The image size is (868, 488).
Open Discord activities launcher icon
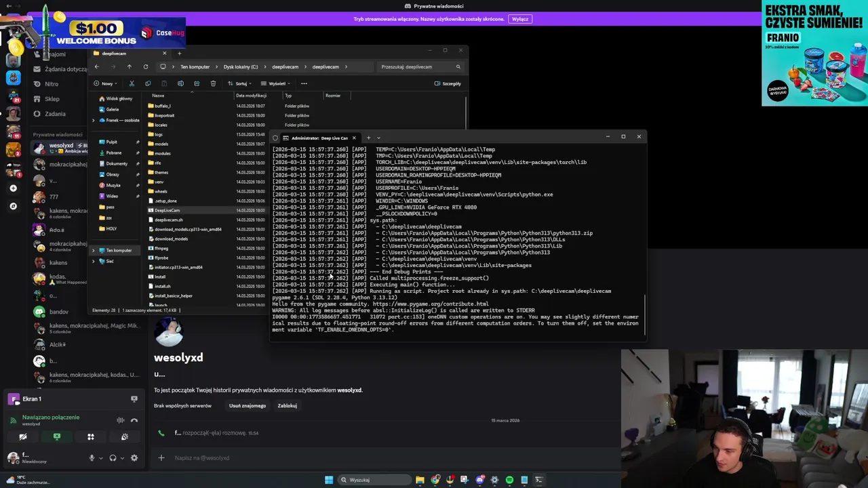tap(91, 436)
